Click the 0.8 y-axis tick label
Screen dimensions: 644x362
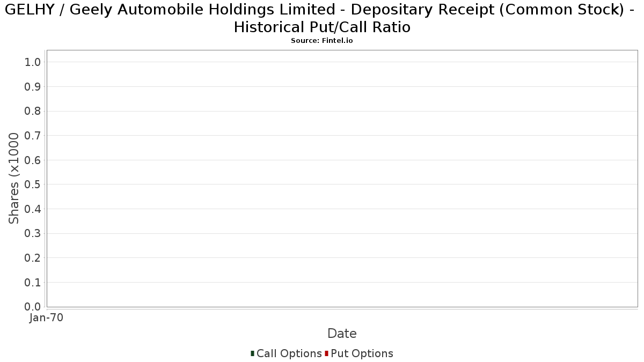[x=33, y=111]
